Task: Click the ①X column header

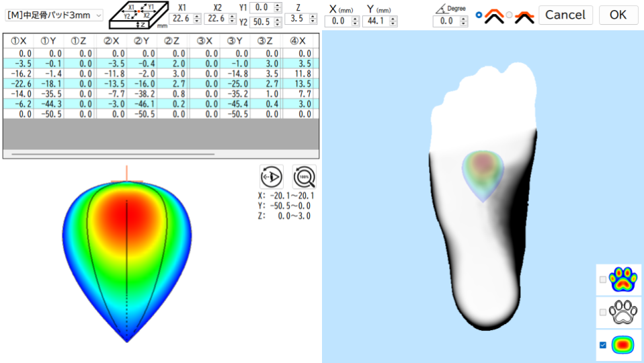Action: (18, 40)
